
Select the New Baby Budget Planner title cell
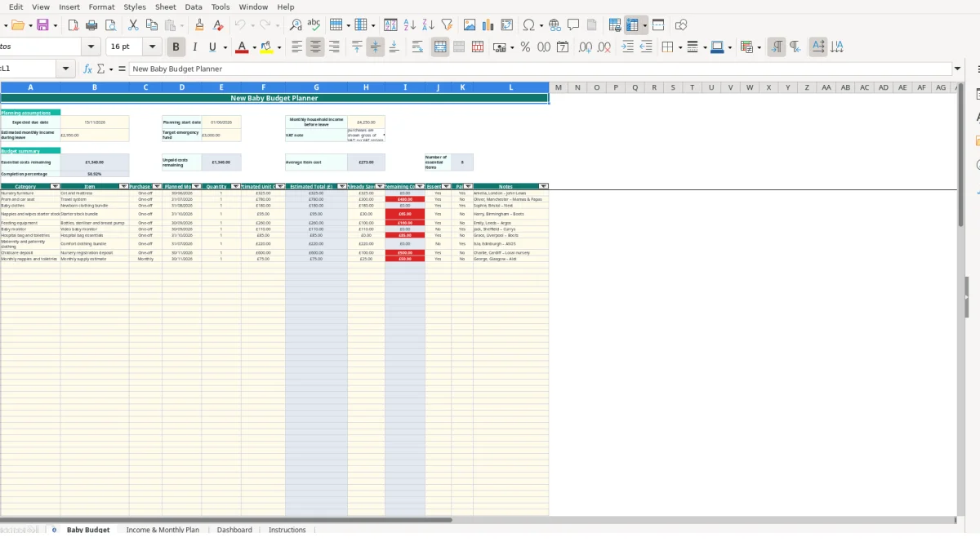[x=274, y=98]
